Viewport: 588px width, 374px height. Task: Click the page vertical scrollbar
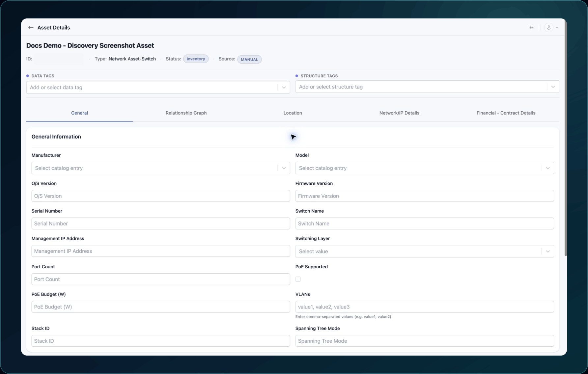click(565, 138)
